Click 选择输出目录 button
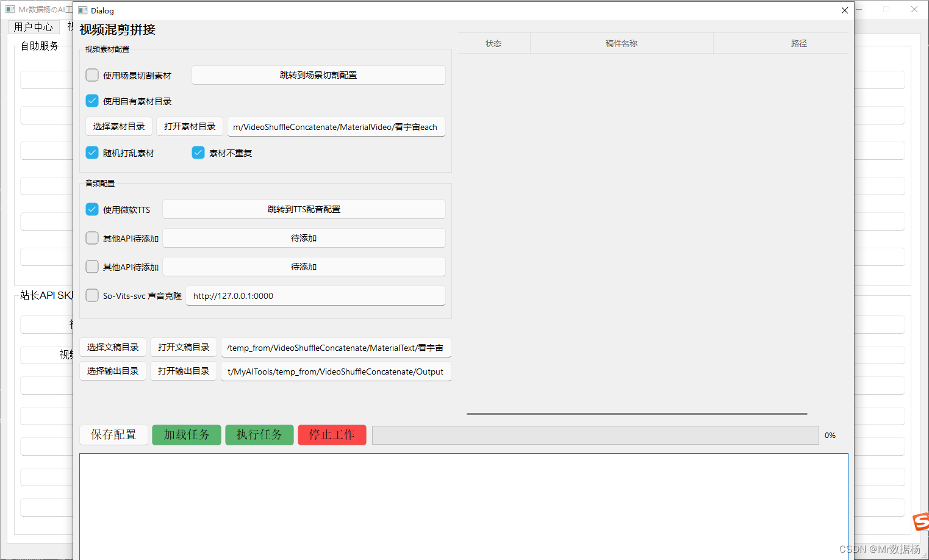 coord(113,371)
